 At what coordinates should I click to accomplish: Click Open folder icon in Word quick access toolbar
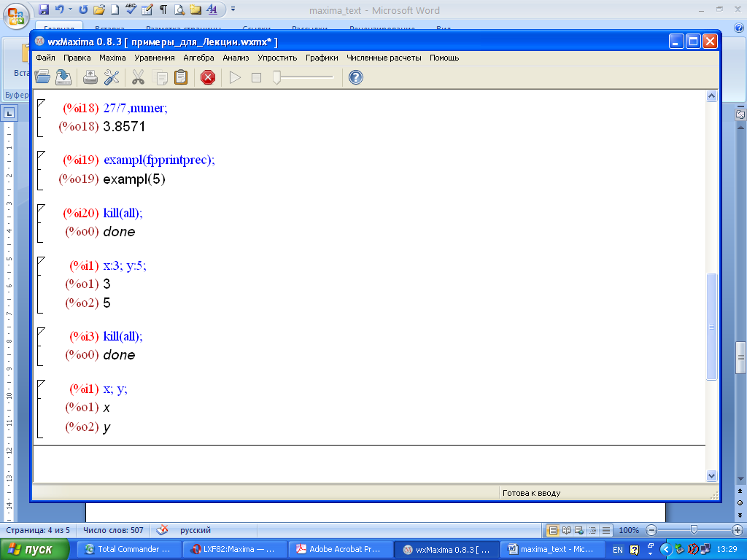click(99, 9)
